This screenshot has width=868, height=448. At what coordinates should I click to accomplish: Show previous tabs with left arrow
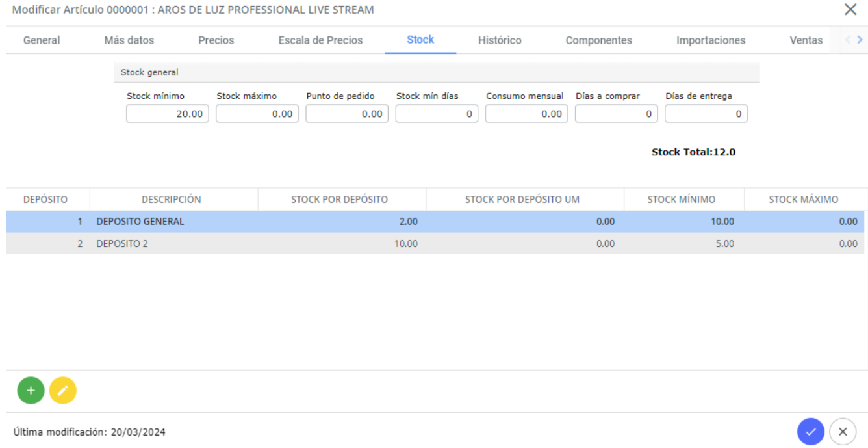(x=848, y=40)
